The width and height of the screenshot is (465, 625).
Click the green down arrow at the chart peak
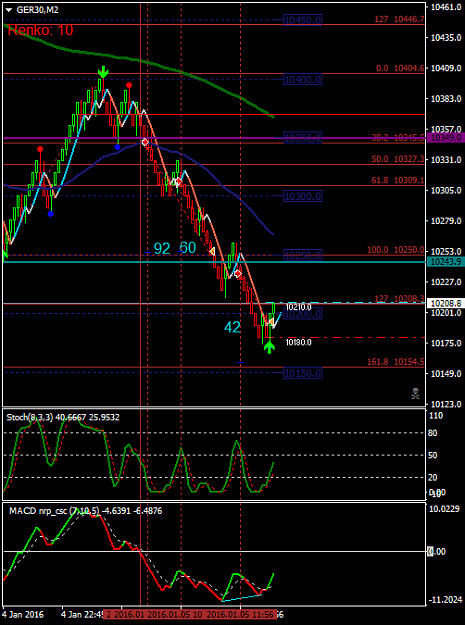click(x=103, y=72)
